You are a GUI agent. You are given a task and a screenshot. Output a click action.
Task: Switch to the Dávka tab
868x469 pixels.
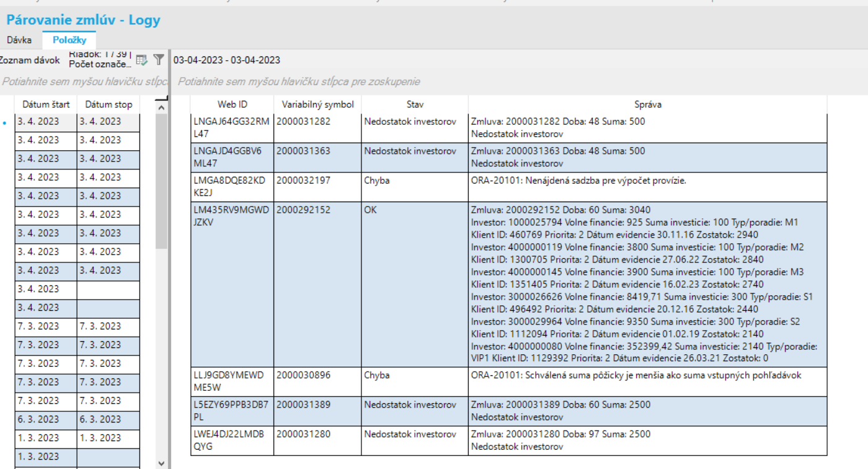(x=19, y=40)
